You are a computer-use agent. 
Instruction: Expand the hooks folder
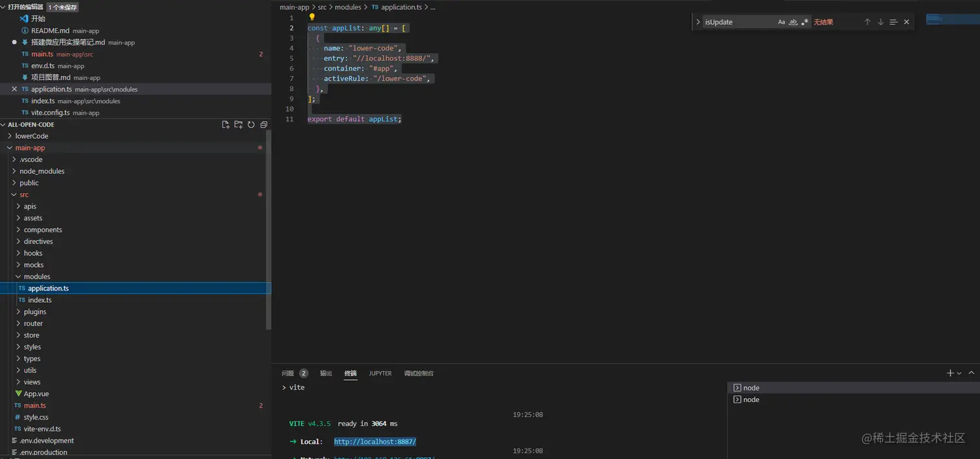(x=135, y=253)
